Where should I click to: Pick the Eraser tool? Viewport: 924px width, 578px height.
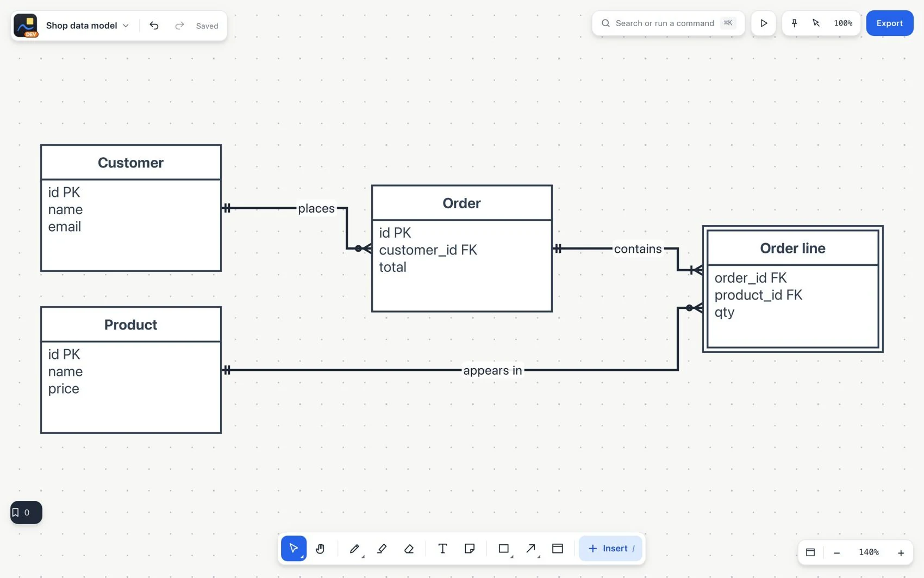tap(409, 548)
